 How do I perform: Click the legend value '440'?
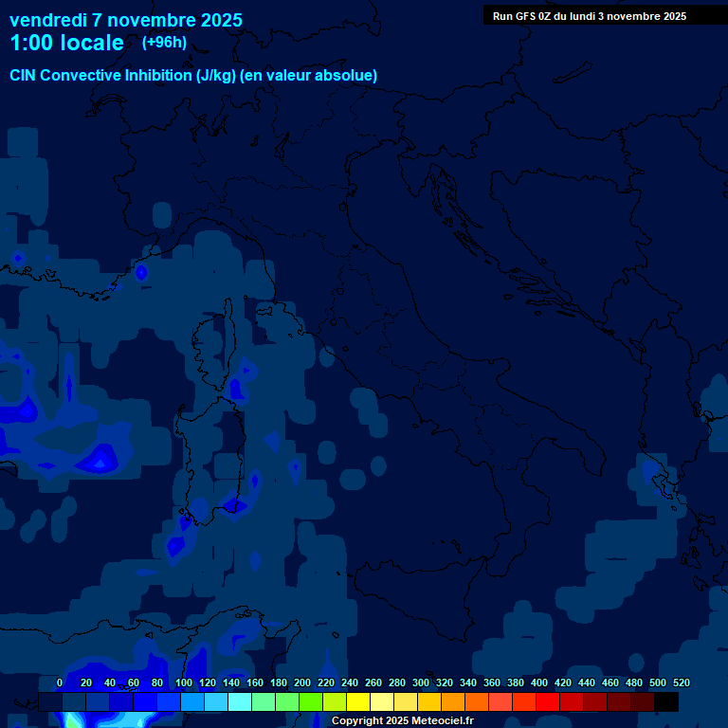coord(586,682)
